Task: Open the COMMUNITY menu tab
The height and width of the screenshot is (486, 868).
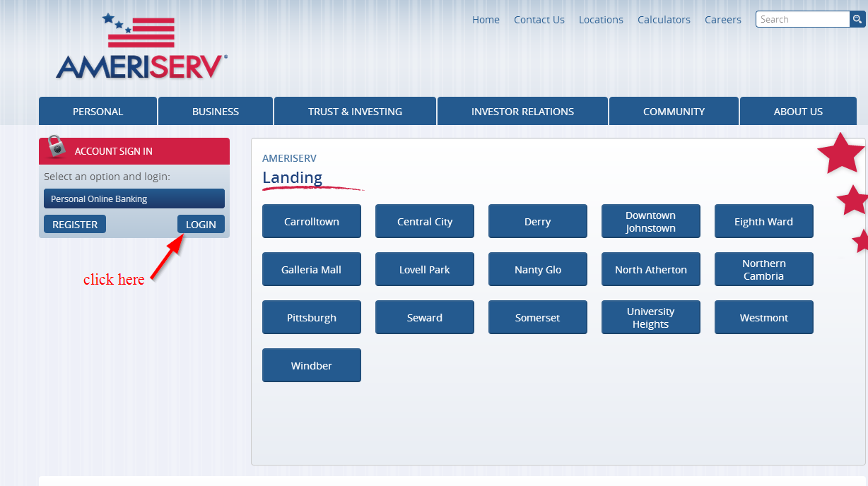Action: (674, 111)
